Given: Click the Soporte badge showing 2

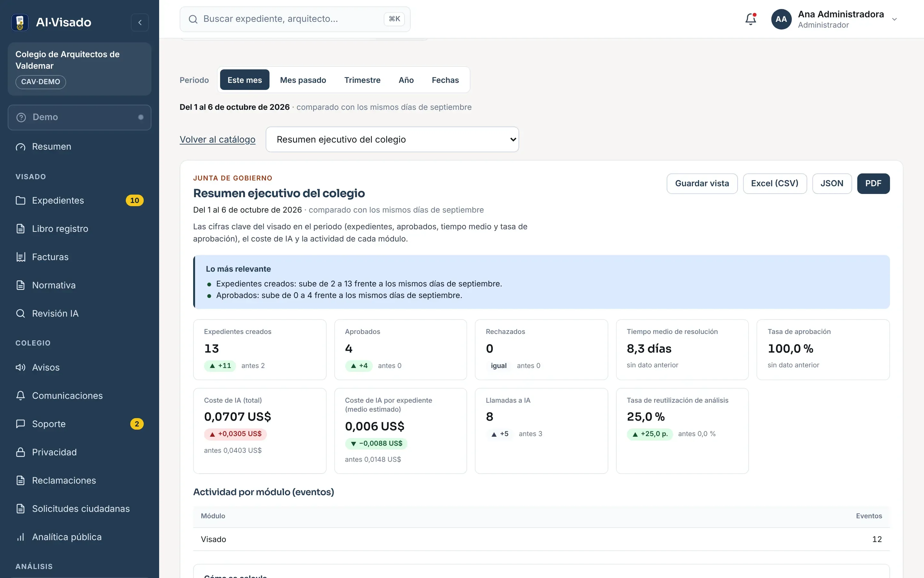Looking at the screenshot, I should coord(137,424).
